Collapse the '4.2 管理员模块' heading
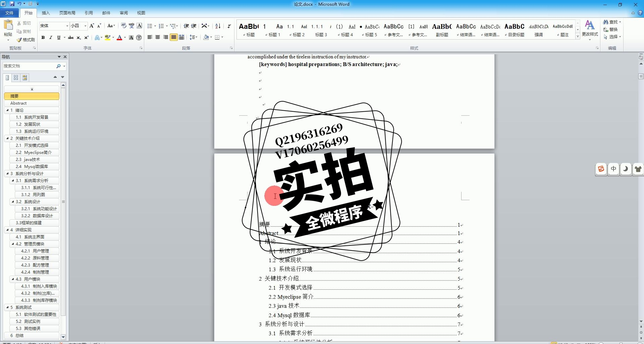Screen dimensions: 644x344 point(13,244)
